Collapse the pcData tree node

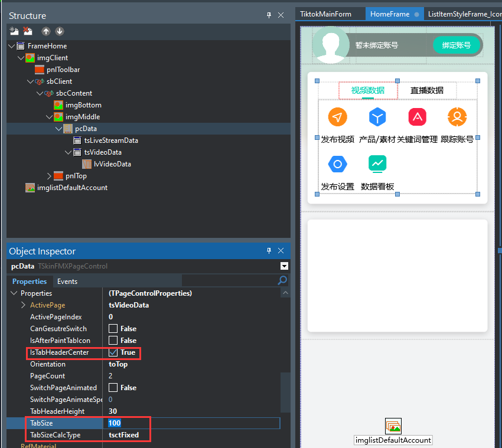[x=58, y=129]
